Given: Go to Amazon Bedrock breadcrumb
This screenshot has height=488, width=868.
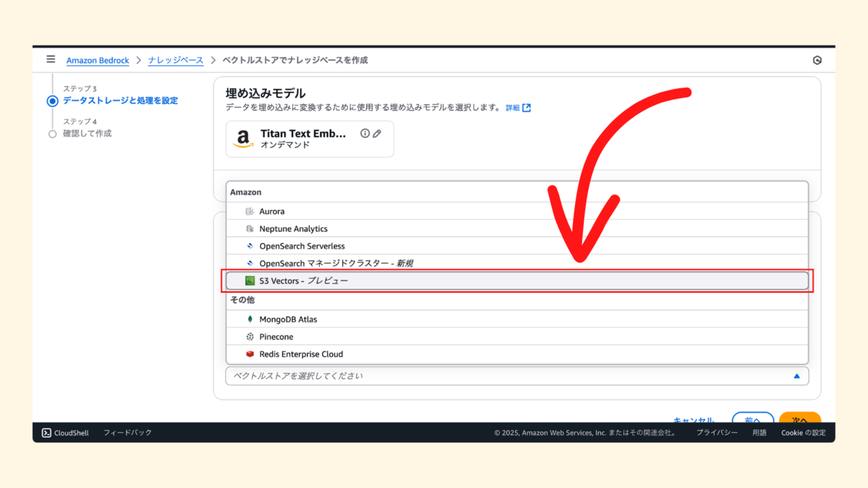Looking at the screenshot, I should point(98,61).
